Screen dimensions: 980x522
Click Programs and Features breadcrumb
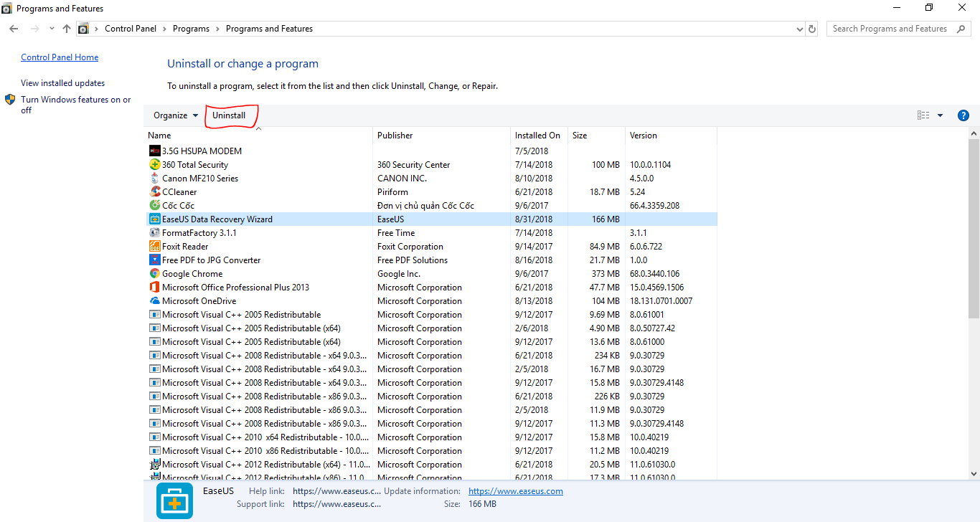[269, 29]
